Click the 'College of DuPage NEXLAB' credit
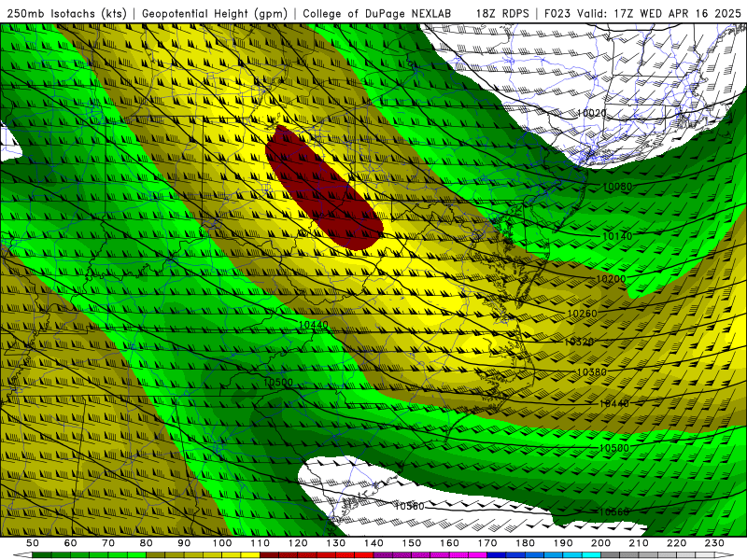747x560 pixels. click(x=376, y=13)
